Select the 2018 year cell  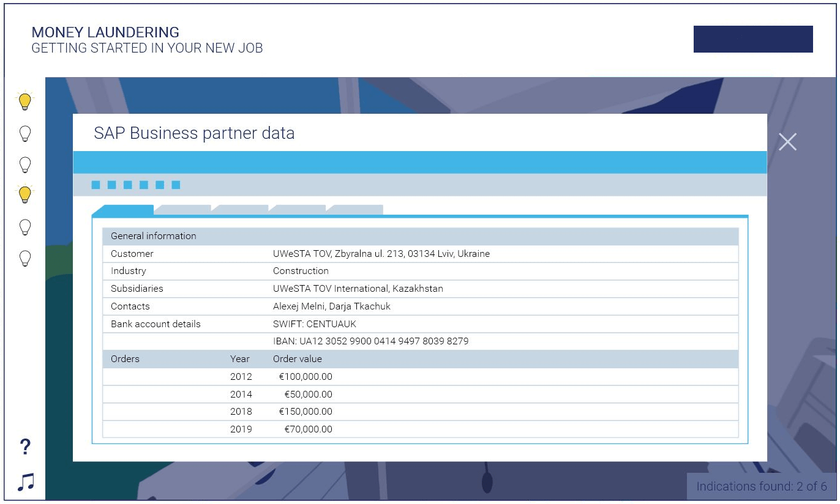click(241, 412)
